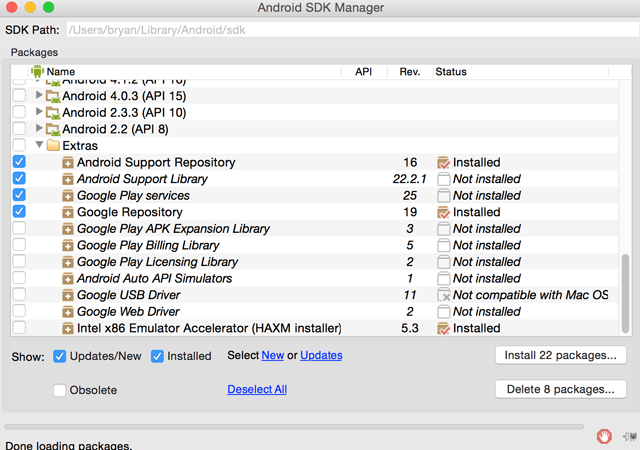Screen dimensions: 640x450
Task: Click the Android Support Repository package icon
Action: [x=68, y=162]
